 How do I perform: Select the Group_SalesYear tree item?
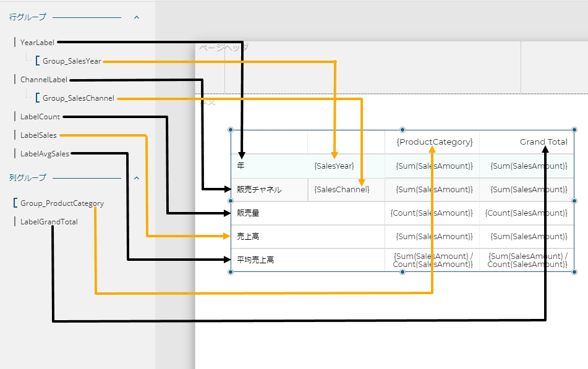(72, 61)
